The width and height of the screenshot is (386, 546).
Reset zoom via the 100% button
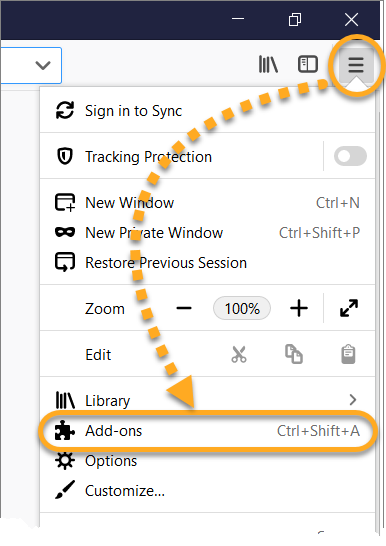[242, 309]
